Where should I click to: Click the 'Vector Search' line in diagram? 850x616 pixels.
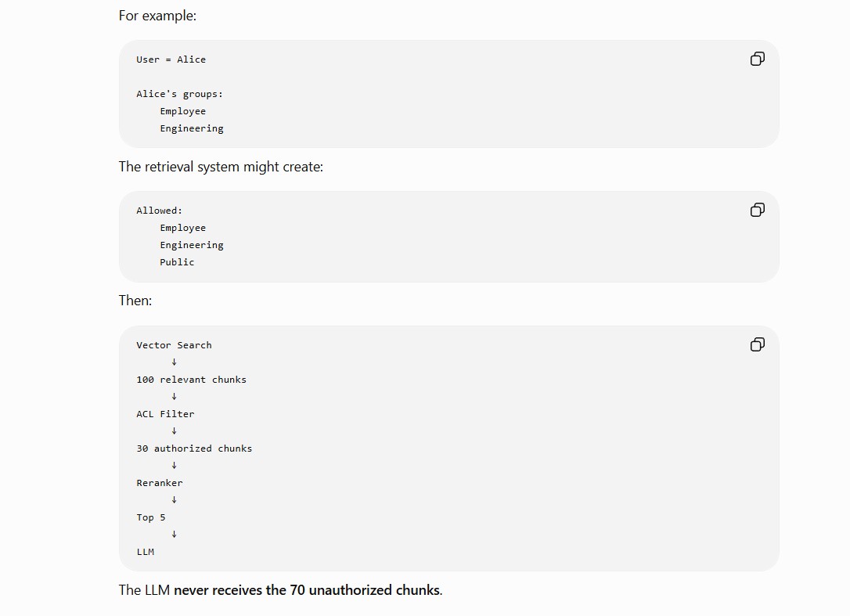pos(174,345)
